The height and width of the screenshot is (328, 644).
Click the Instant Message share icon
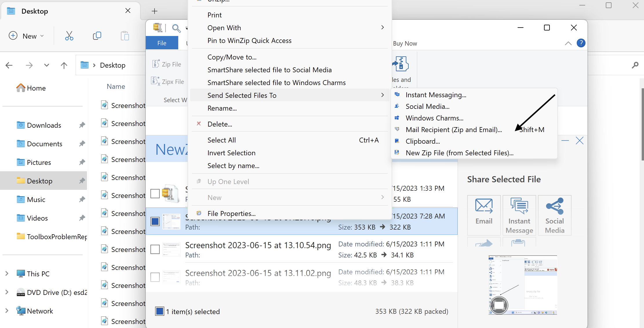coord(519,215)
